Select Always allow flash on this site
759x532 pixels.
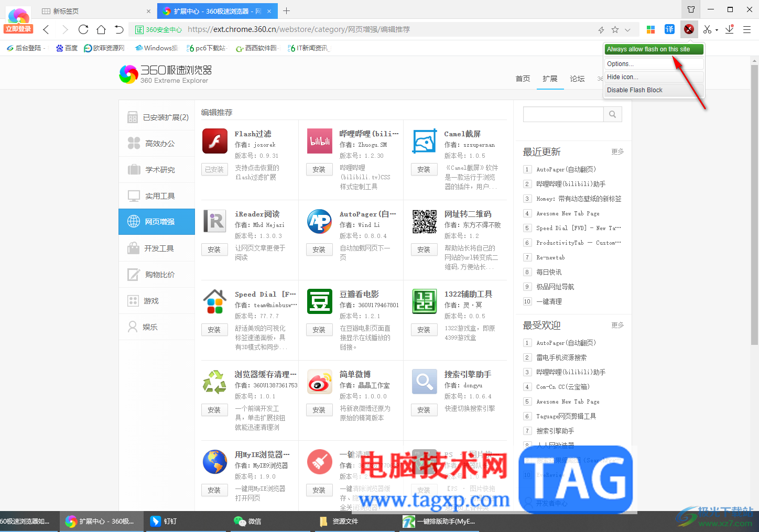(x=654, y=49)
